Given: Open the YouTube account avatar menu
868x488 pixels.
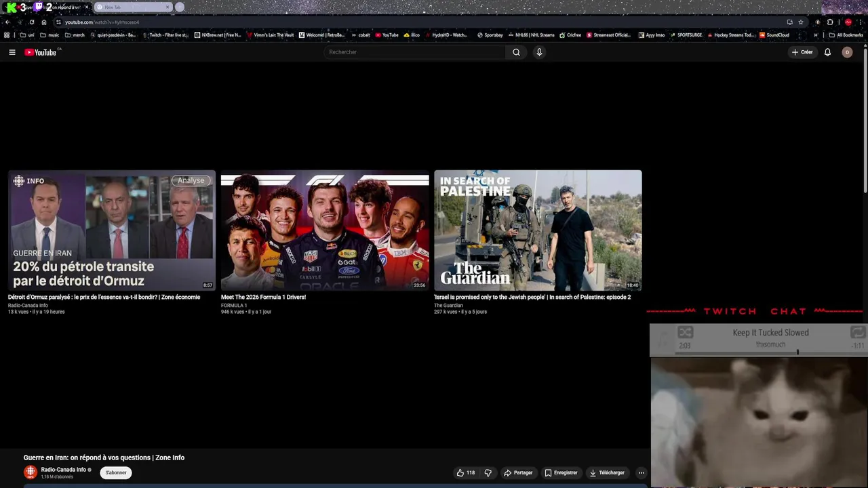Looking at the screenshot, I should pyautogui.click(x=847, y=52).
